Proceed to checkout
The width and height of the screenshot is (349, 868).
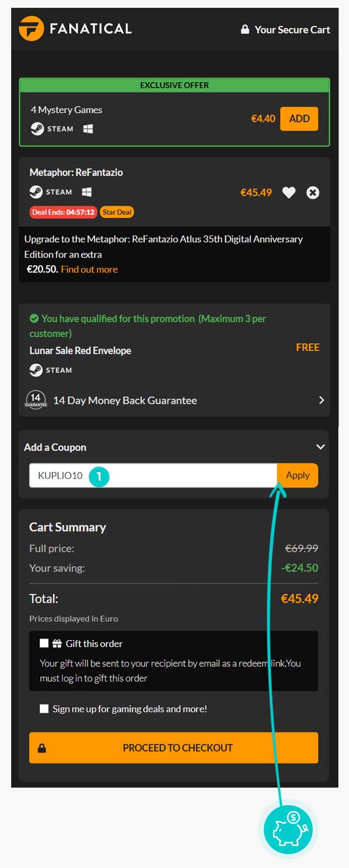(x=174, y=747)
